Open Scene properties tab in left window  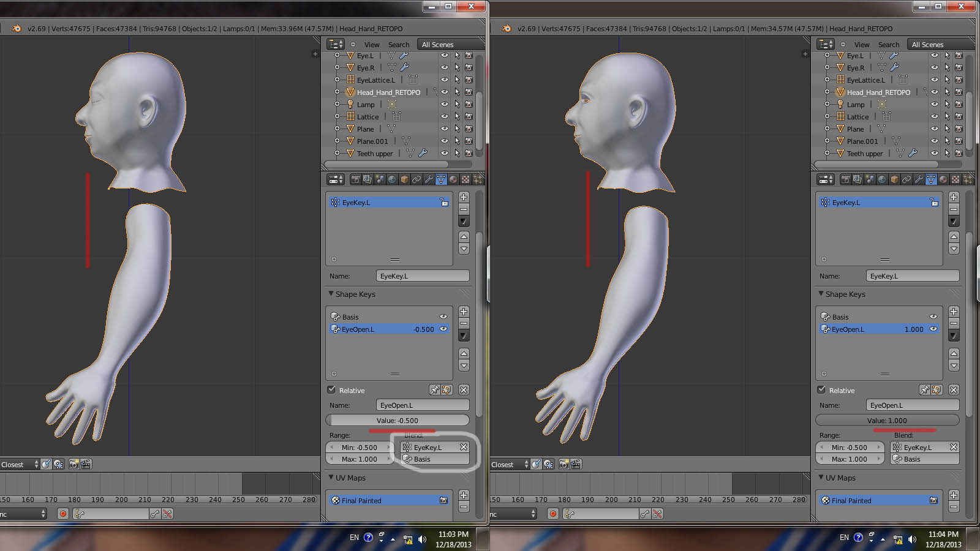coord(380,179)
